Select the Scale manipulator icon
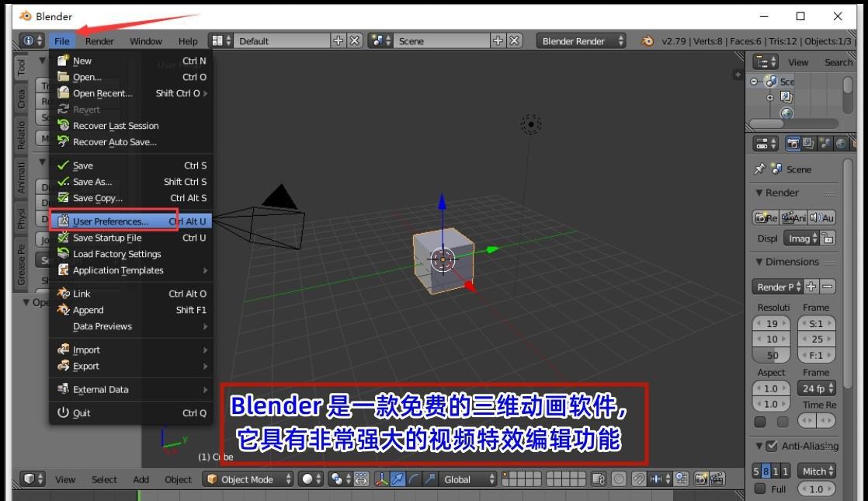This screenshot has height=501, width=868. (x=429, y=479)
